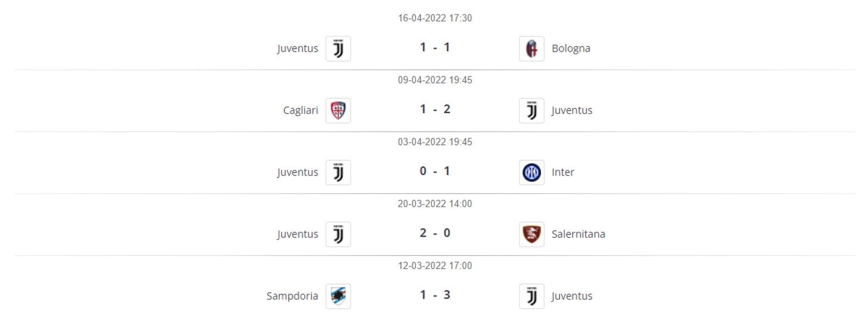
Task: Click Juventus logo in the Salernitana match row
Action: click(x=338, y=234)
